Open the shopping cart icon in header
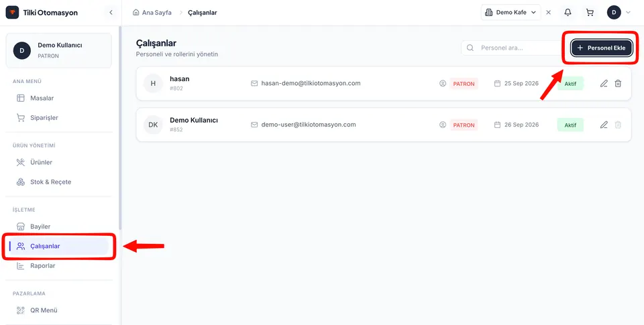The image size is (644, 325). point(590,12)
